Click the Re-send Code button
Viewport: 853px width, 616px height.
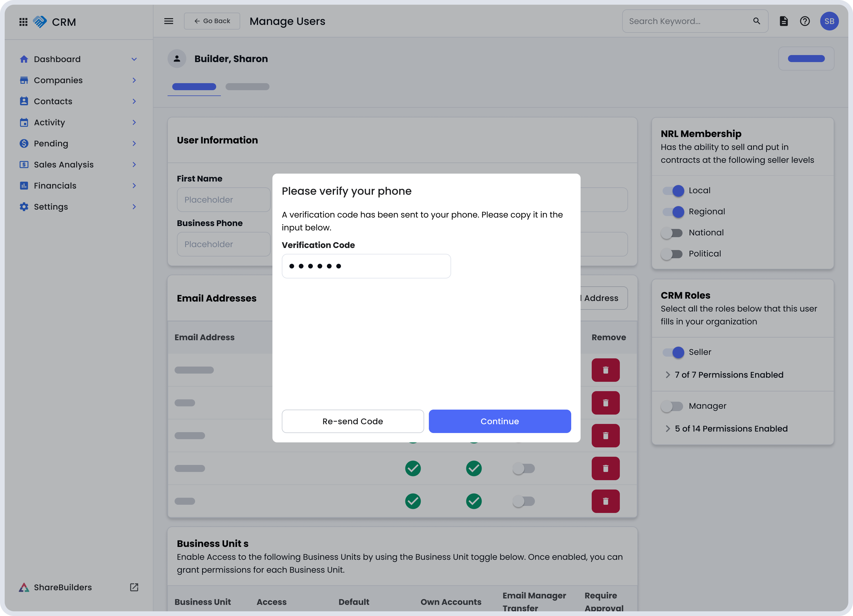click(x=352, y=421)
